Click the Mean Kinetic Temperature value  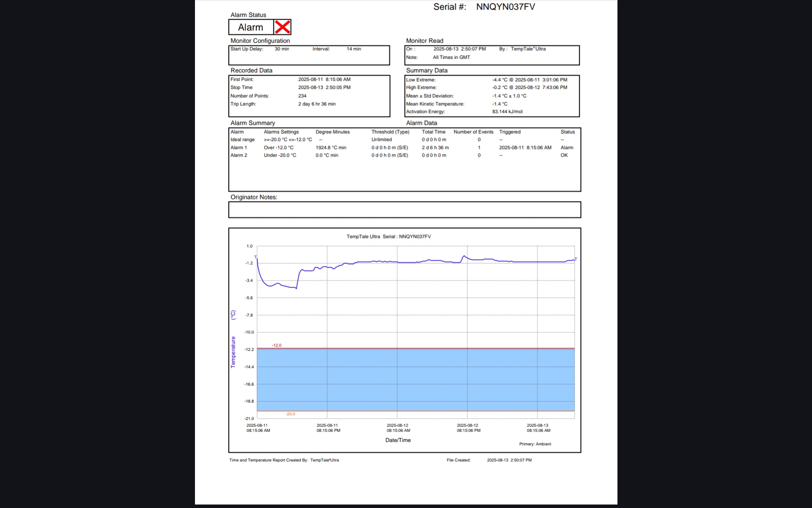click(499, 104)
